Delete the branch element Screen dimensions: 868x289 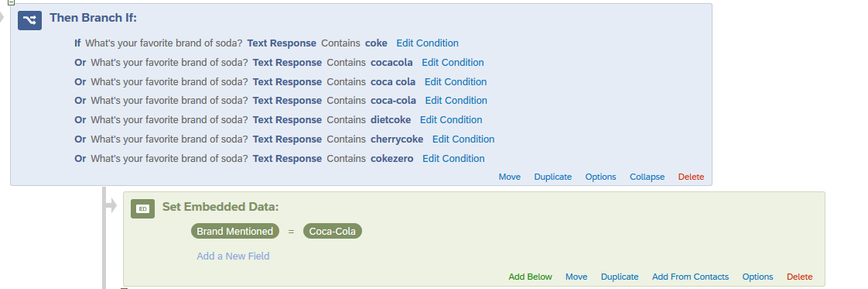[x=691, y=177]
